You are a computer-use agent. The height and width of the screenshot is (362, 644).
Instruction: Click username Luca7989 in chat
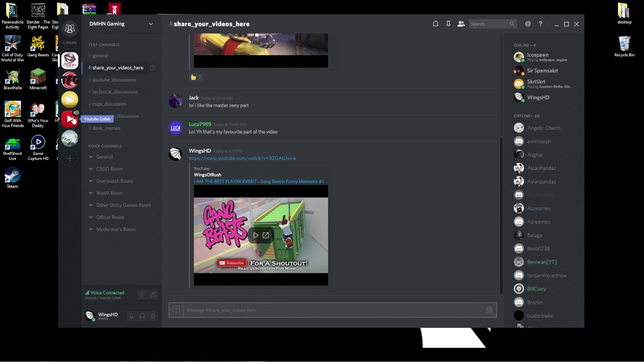coord(200,125)
